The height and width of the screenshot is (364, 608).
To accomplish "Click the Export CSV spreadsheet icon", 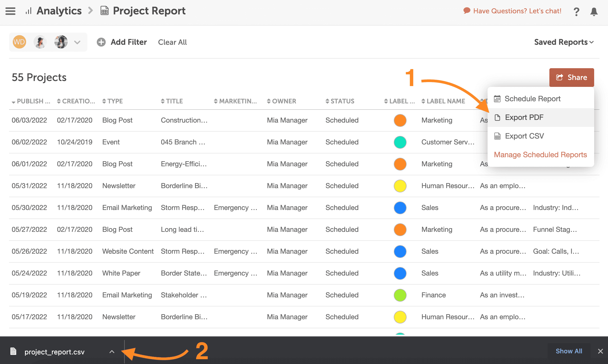I will (x=497, y=136).
